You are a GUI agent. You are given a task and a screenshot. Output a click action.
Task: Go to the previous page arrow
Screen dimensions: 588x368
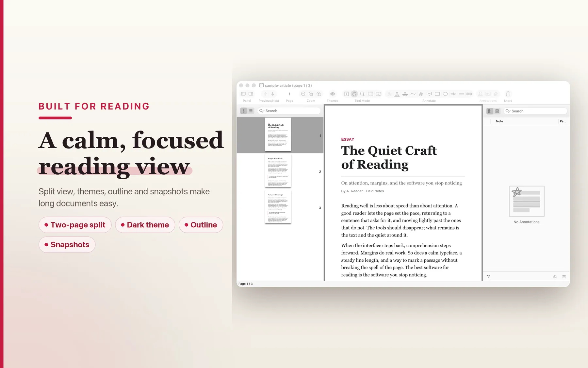(265, 94)
